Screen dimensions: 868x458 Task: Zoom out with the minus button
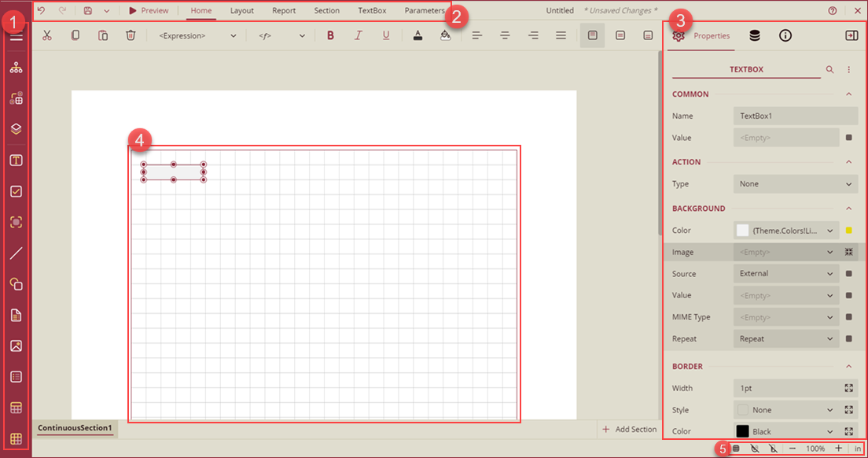(x=793, y=448)
